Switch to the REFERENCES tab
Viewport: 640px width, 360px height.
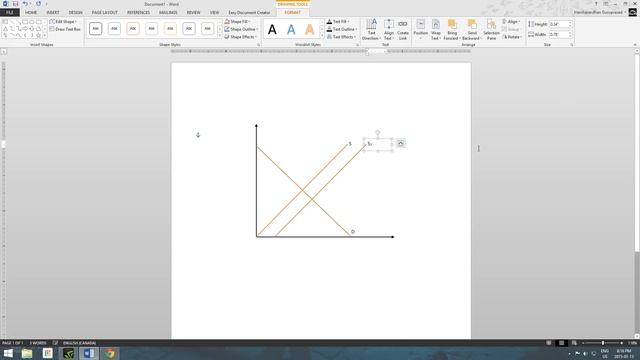click(138, 12)
